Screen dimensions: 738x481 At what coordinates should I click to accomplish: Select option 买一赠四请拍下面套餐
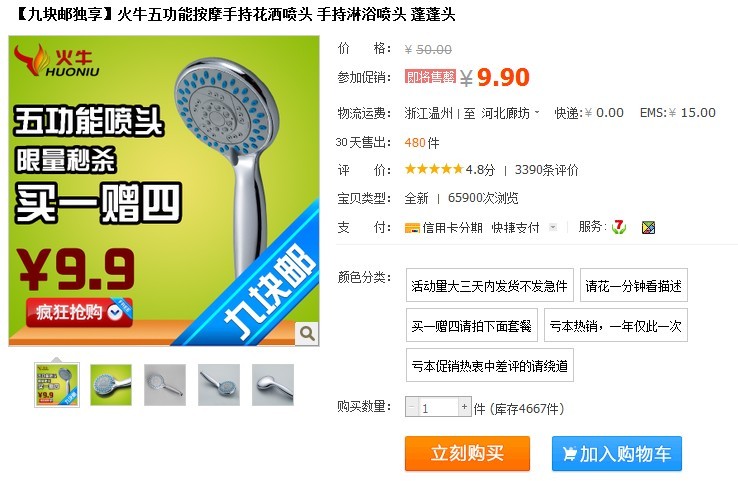tap(472, 325)
